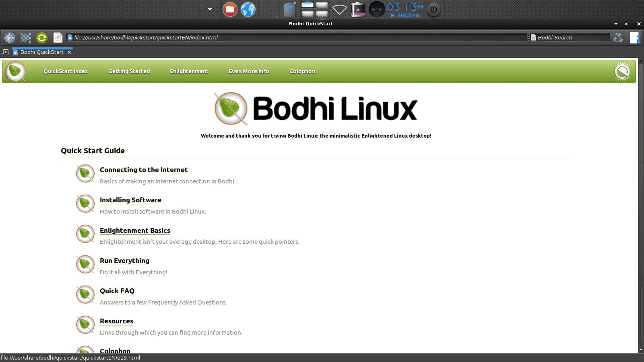Click leaf icon beside Run Everything
This screenshot has width=644, height=362.
(x=85, y=265)
